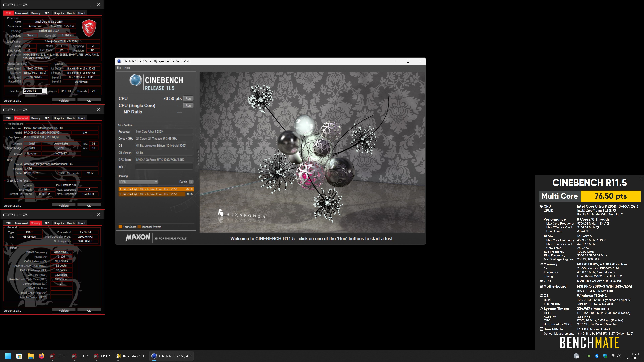Click the NVIDIA tray icon

pos(589,356)
